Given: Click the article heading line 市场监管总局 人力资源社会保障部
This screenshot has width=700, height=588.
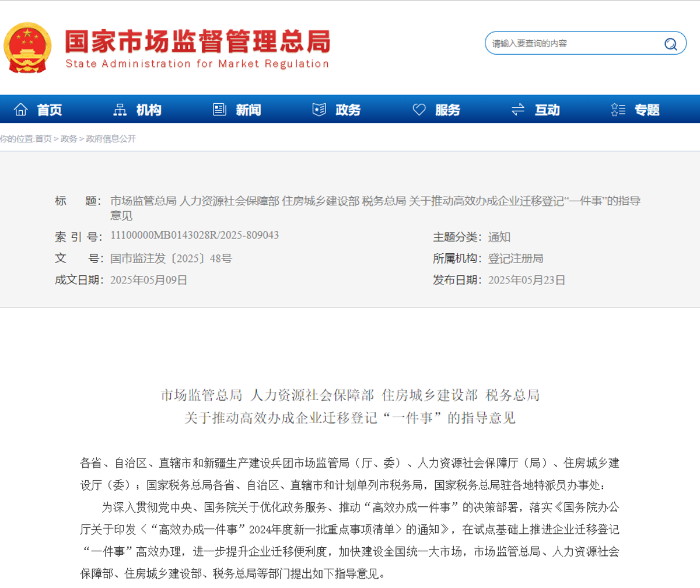Looking at the screenshot, I should [x=350, y=395].
